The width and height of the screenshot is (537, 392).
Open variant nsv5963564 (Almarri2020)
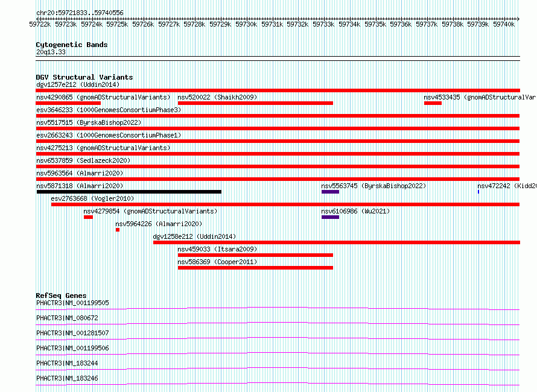tap(80, 173)
